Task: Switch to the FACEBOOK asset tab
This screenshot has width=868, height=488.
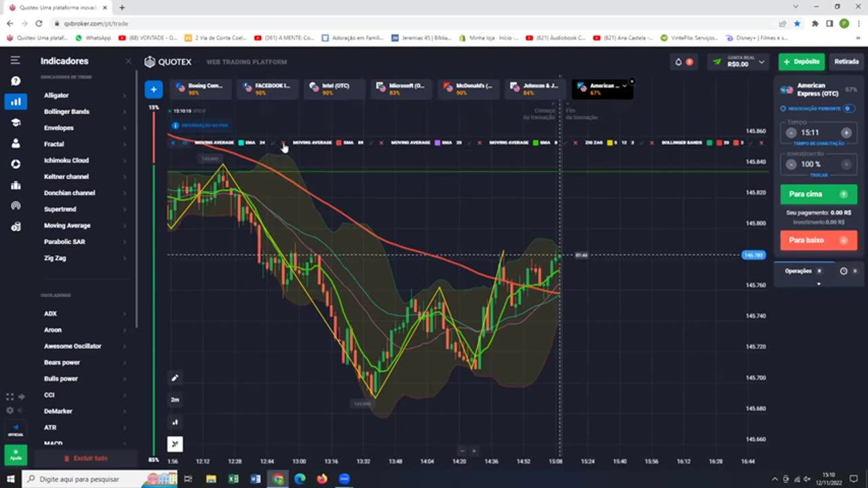Action: (267, 89)
